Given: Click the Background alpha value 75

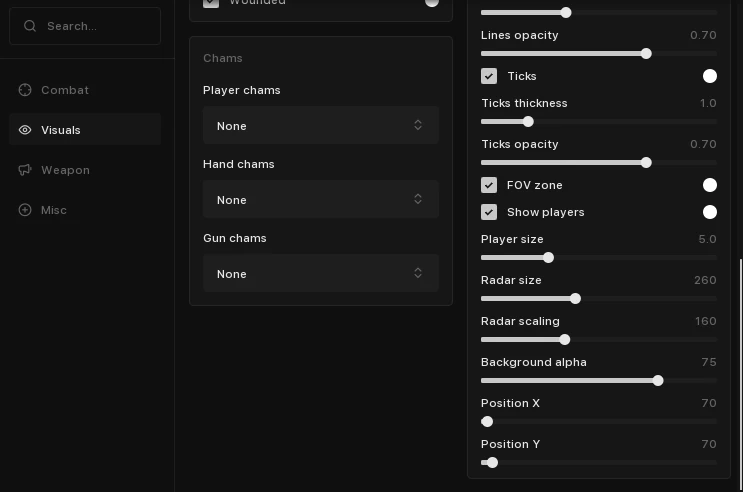Looking at the screenshot, I should click(709, 362).
